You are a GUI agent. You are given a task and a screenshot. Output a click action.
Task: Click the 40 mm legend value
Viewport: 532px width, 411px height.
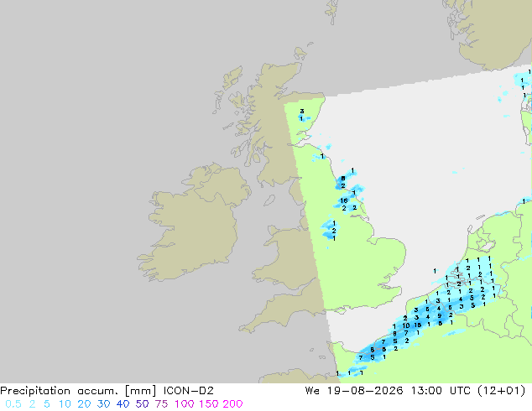pyautogui.click(x=123, y=404)
